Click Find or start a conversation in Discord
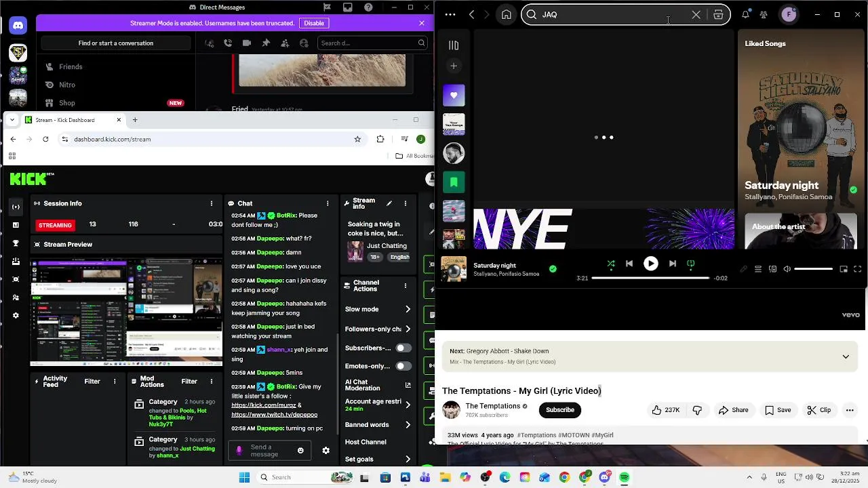Viewport: 868px width, 488px height. (116, 43)
